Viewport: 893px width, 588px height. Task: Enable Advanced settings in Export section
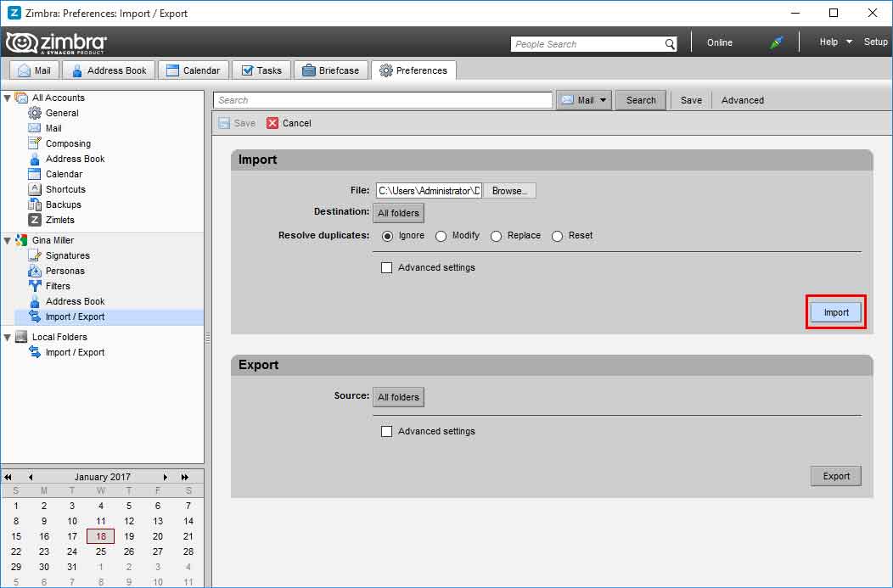[387, 432]
